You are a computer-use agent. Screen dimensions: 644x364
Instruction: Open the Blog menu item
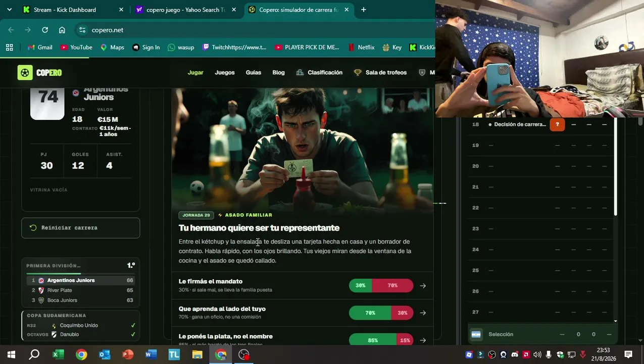[278, 72]
